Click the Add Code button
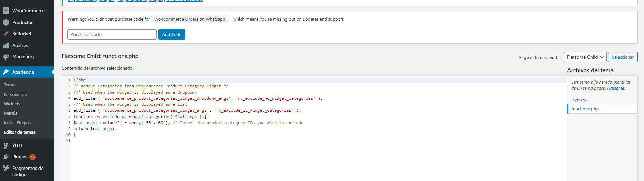The height and width of the screenshot is (181, 644). click(172, 34)
